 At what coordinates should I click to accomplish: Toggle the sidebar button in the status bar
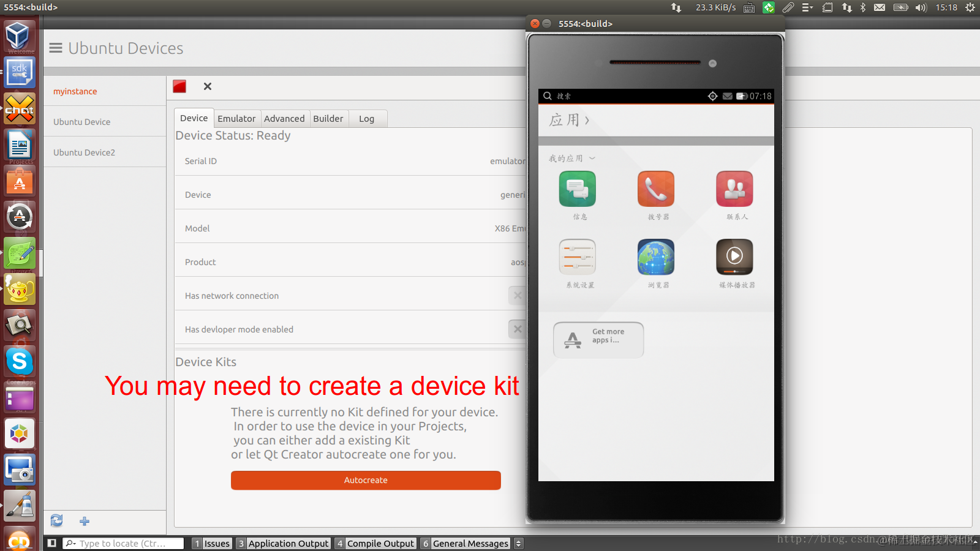tap(52, 543)
